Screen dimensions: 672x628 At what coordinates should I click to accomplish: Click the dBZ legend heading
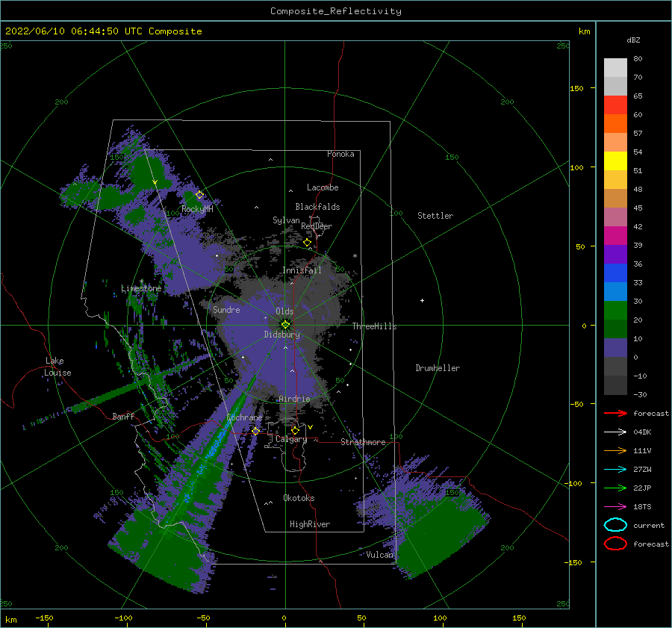[x=633, y=40]
